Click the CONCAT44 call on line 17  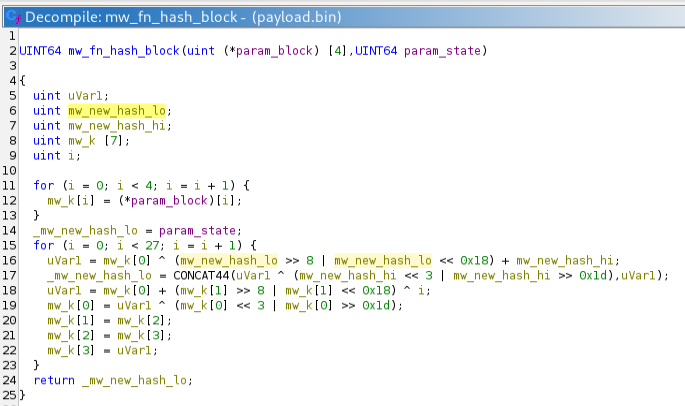[201, 275]
